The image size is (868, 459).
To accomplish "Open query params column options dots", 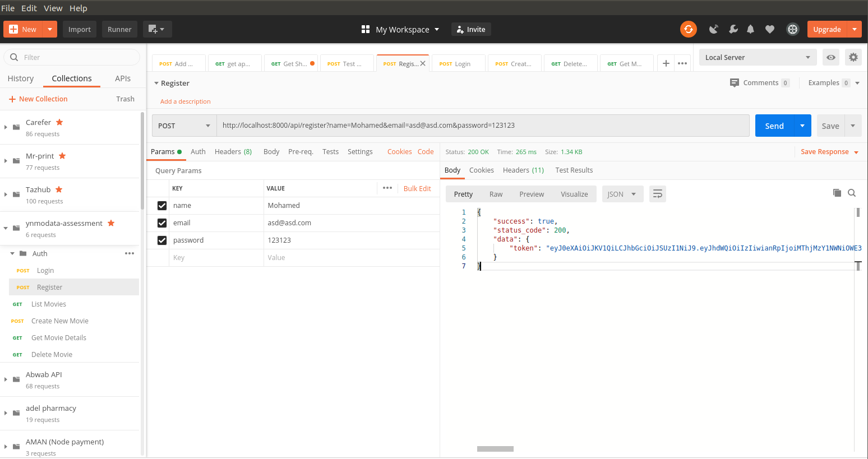I will pos(387,188).
